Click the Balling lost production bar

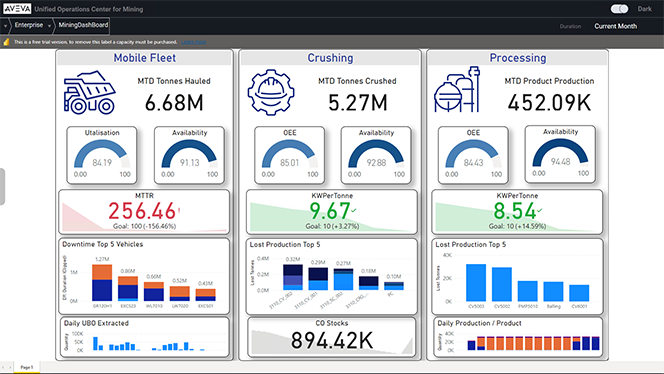tap(553, 291)
